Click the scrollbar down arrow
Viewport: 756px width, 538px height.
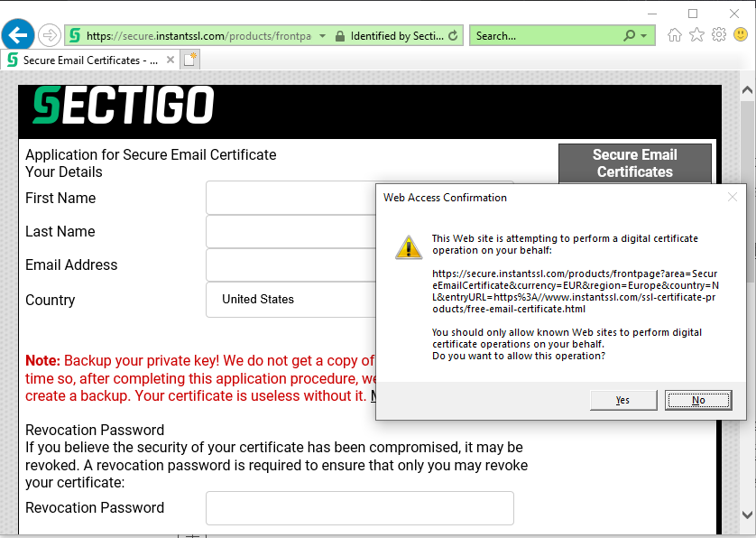[x=747, y=515]
